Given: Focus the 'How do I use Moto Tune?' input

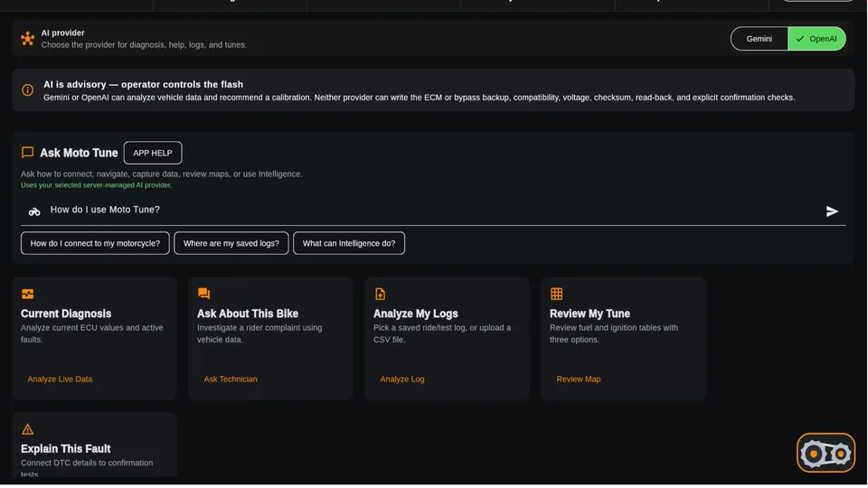Looking at the screenshot, I should 433,211.
